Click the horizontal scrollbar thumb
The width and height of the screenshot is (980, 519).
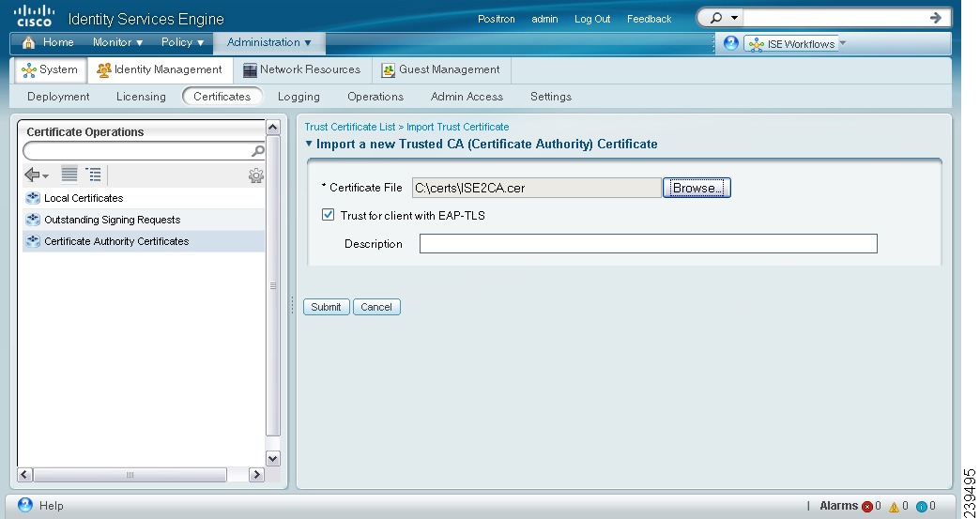click(130, 475)
